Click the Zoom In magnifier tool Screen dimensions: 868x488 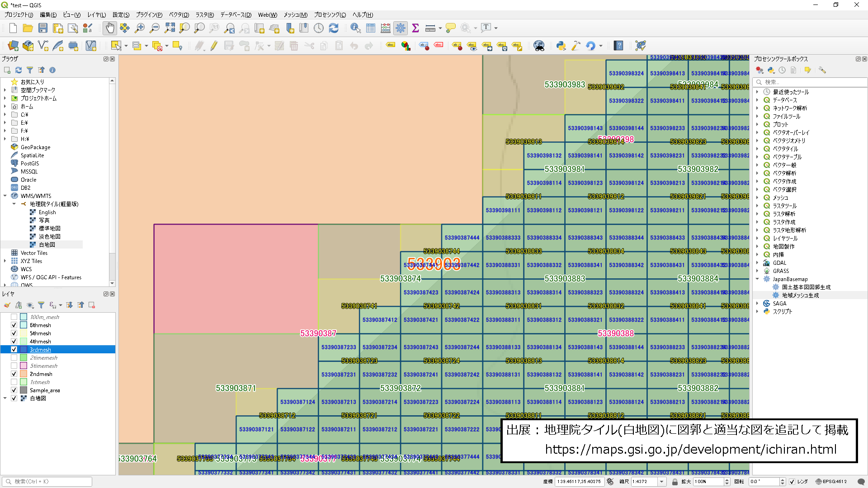coord(140,28)
